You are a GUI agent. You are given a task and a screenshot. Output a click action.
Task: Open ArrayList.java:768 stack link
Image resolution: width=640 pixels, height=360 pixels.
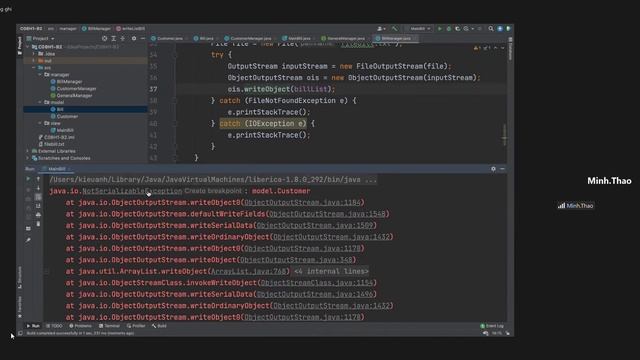click(249, 271)
